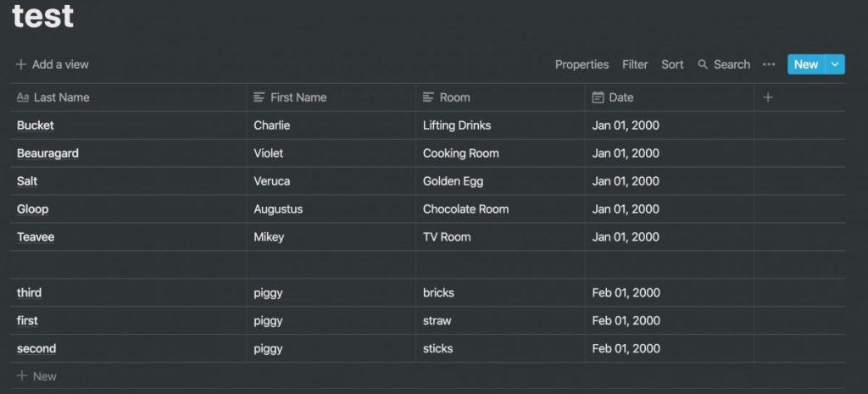Click the blue New button
The height and width of the screenshot is (394, 868).
tap(806, 64)
